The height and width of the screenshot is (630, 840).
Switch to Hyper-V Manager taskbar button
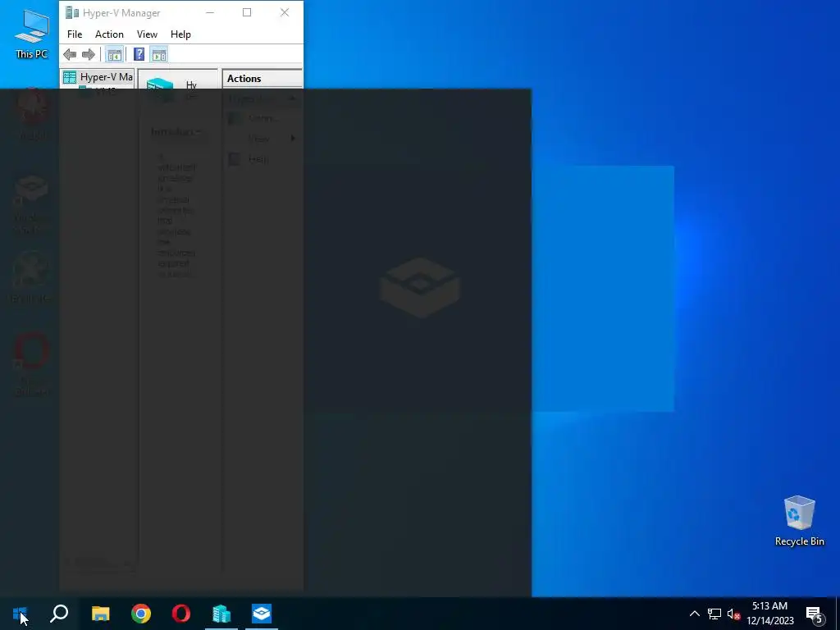tap(221, 614)
